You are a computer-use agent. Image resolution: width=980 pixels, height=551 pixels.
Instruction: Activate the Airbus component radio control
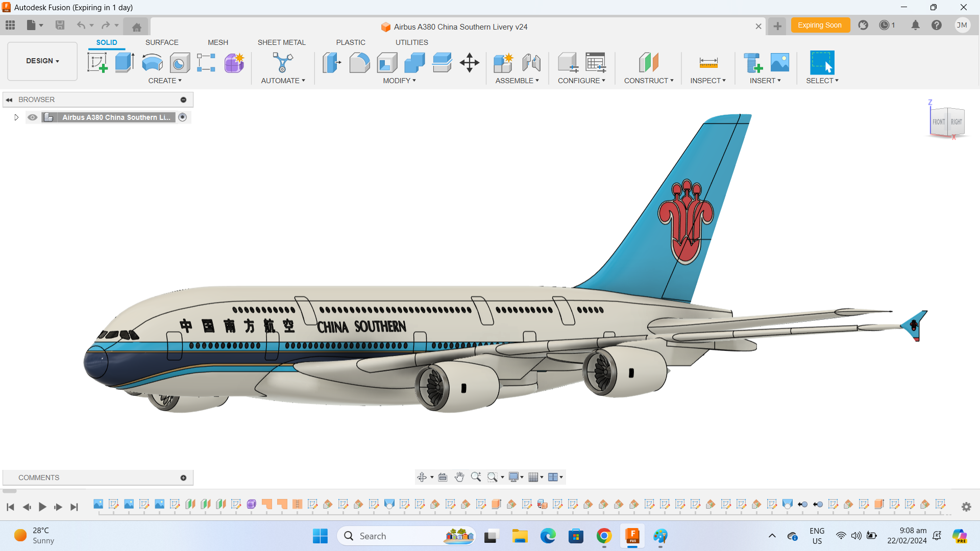tap(183, 117)
